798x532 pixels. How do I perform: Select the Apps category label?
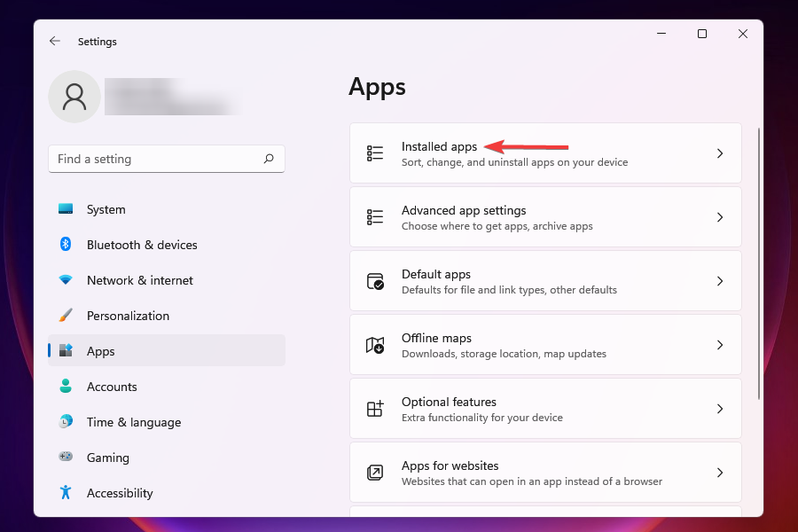tap(100, 351)
